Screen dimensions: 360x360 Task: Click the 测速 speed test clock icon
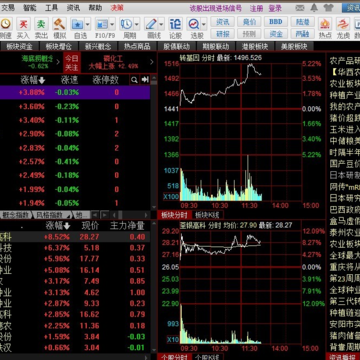[x=6, y=24]
